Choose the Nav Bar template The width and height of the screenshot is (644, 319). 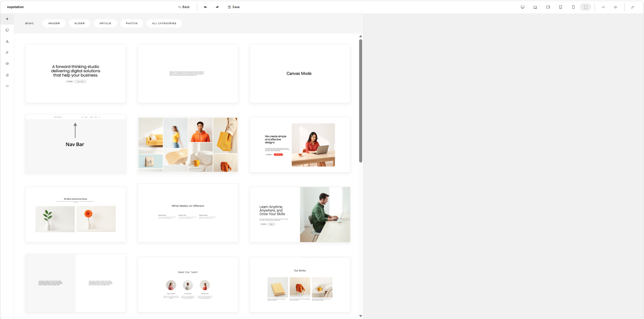click(x=76, y=143)
